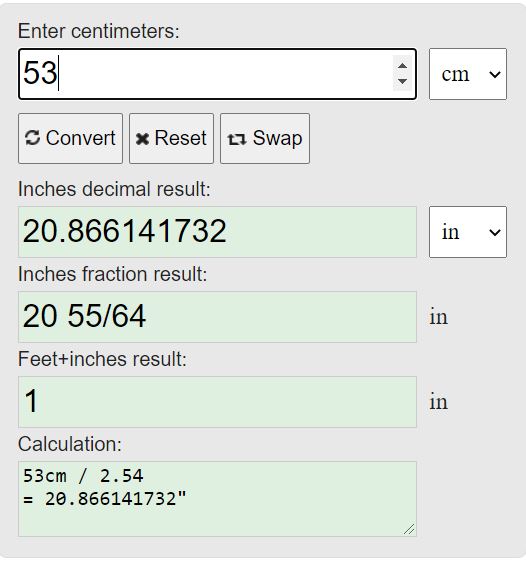Click the 'Inches decimal result:' label
Image resolution: width=526 pixels, height=563 pixels.
tap(114, 189)
